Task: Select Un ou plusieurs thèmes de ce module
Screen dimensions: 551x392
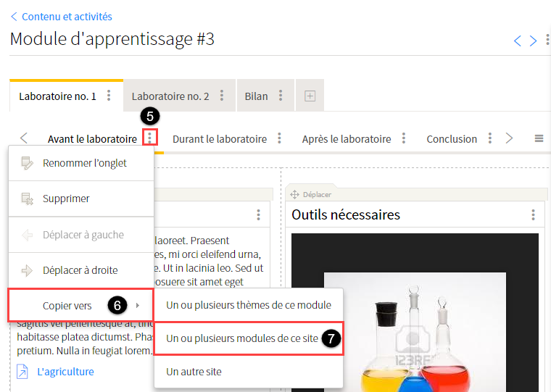Action: [249, 305]
